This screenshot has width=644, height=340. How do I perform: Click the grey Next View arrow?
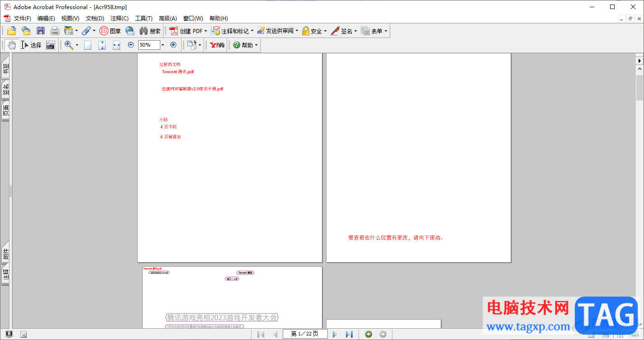[x=383, y=334]
